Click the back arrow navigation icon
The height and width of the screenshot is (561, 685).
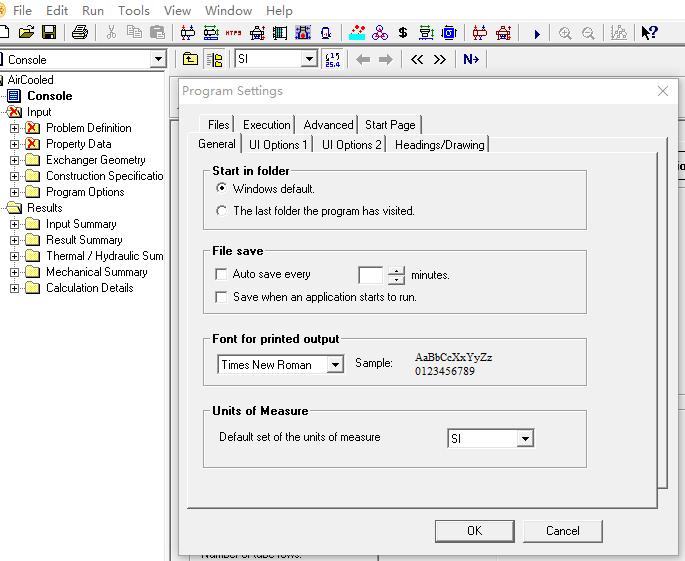click(363, 59)
